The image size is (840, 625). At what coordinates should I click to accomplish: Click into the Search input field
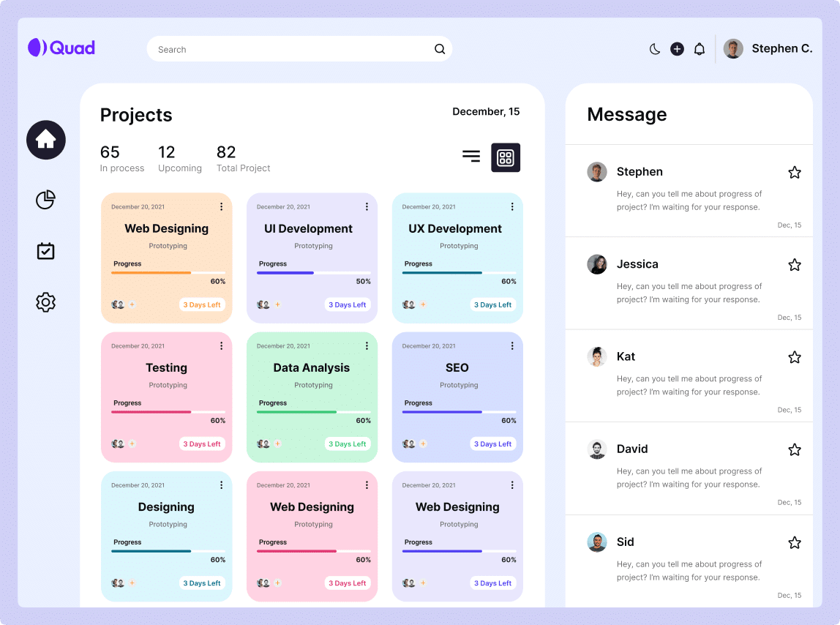click(289, 50)
